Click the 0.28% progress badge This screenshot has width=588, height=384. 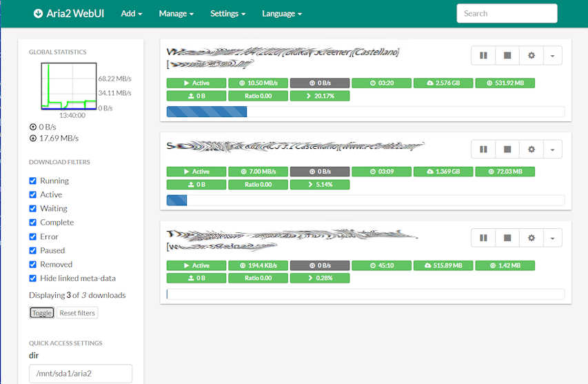(x=320, y=278)
